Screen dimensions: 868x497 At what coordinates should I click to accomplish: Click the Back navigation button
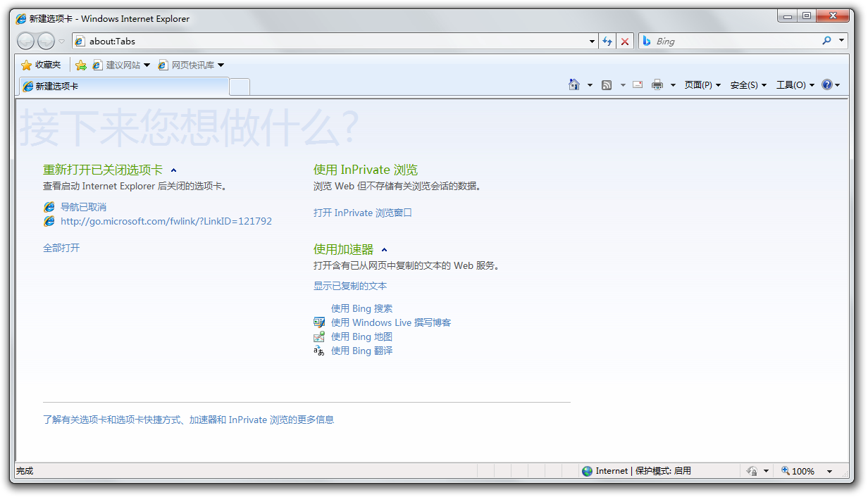point(26,41)
